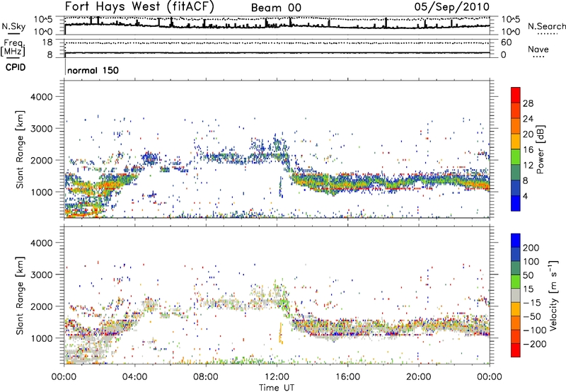Image resolution: width=566 pixels, height=392 pixels.
Task: Click the 'normal 150' CPID text
Action: (93, 70)
